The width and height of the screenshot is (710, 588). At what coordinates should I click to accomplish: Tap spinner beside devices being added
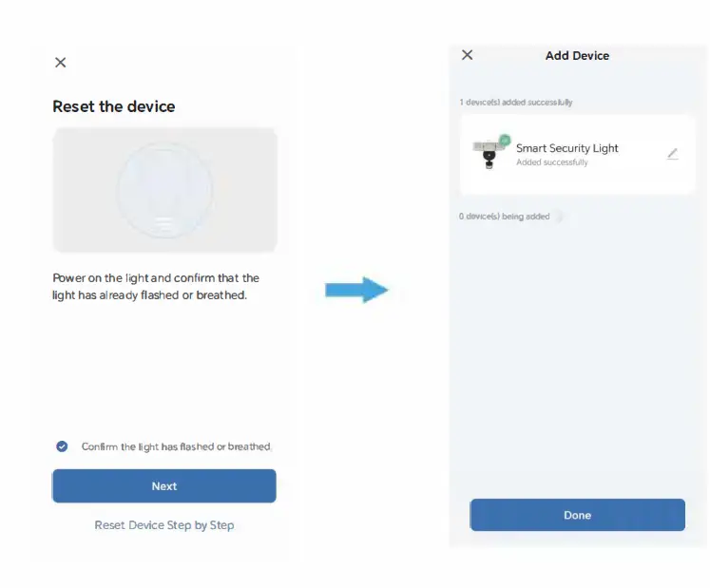coord(559,217)
